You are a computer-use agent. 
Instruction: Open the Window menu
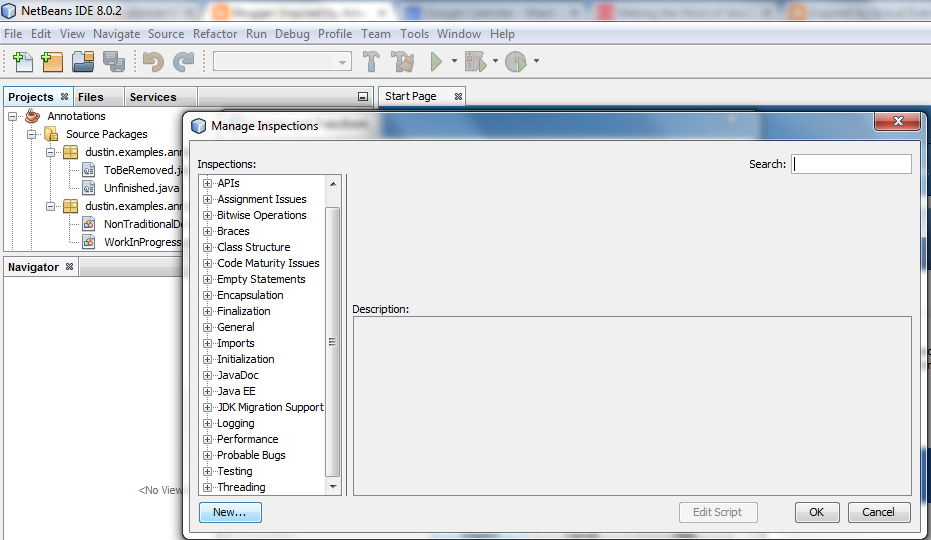tap(459, 34)
